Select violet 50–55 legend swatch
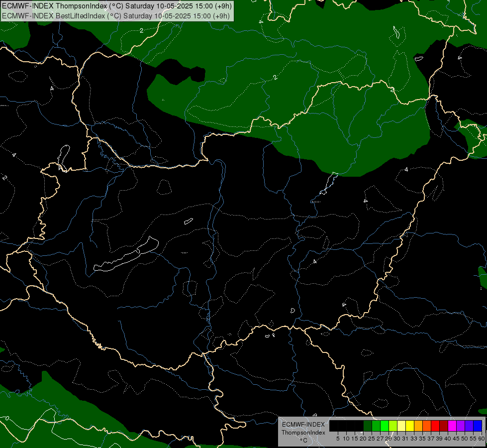The image size is (487, 448). point(469,426)
